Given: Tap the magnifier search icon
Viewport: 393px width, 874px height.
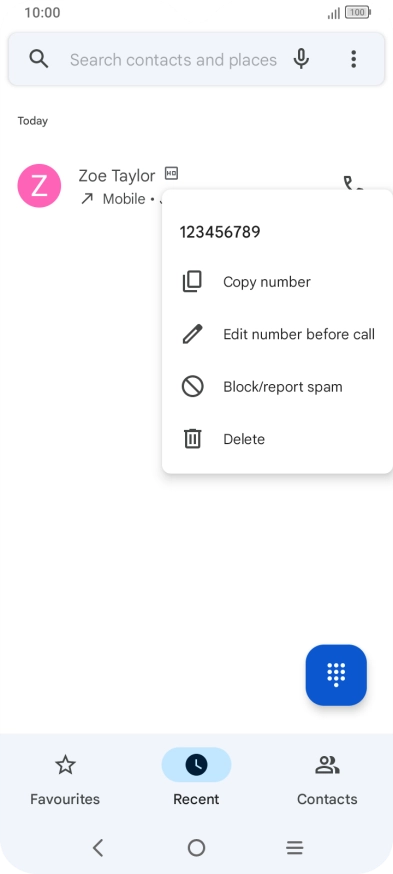Looking at the screenshot, I should (38, 59).
